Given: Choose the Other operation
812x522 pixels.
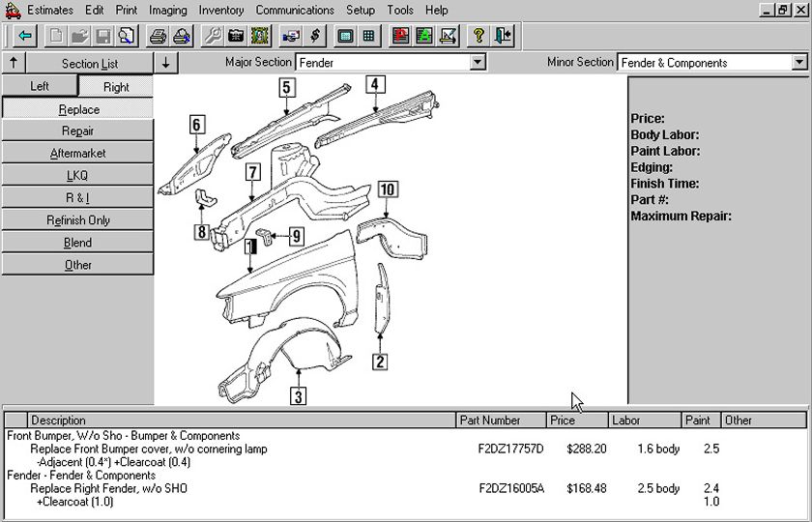Looking at the screenshot, I should (78, 265).
